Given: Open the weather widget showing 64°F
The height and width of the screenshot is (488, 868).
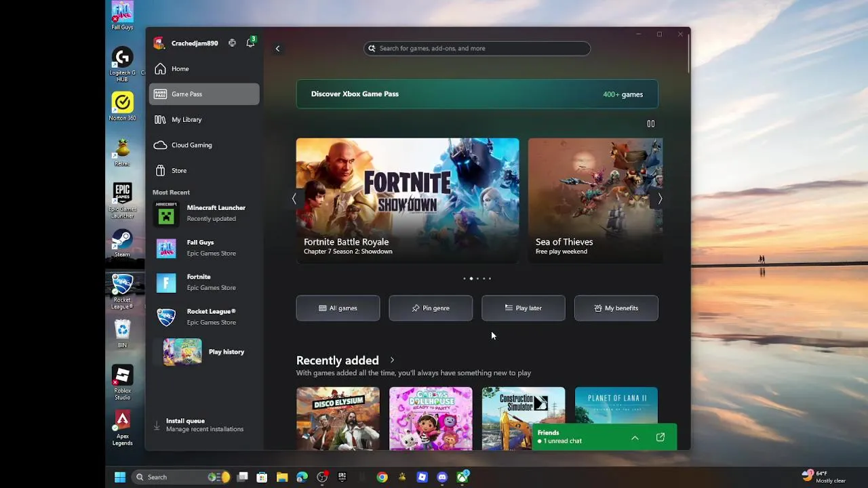Looking at the screenshot, I should tap(824, 476).
